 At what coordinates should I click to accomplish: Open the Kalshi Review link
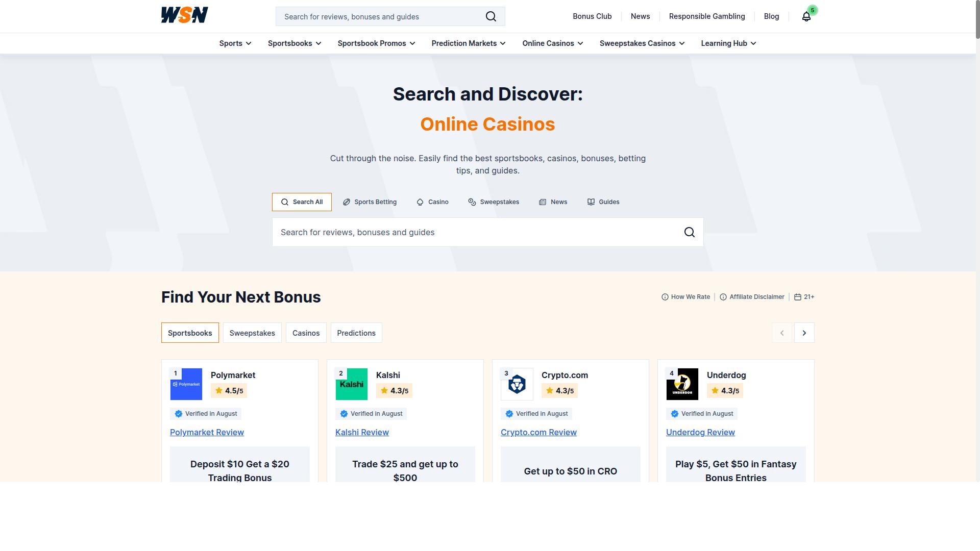[x=362, y=432]
